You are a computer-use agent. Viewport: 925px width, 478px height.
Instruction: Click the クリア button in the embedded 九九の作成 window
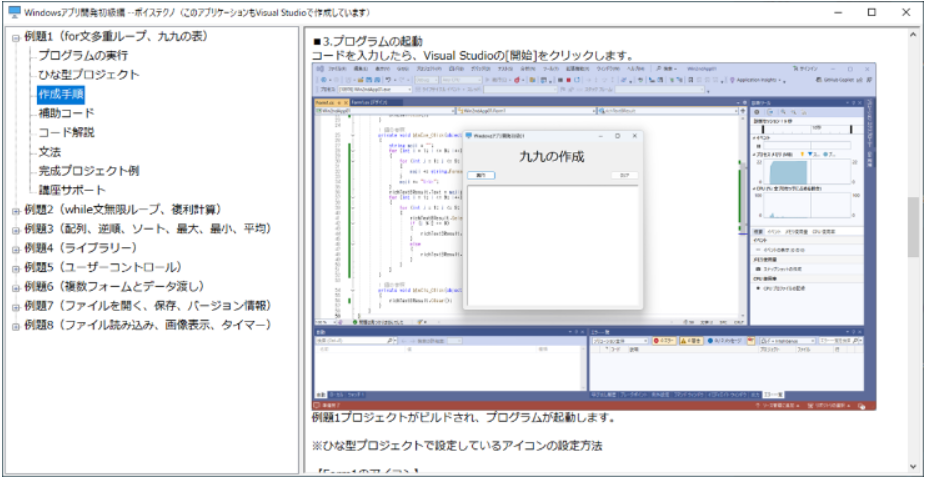(625, 175)
